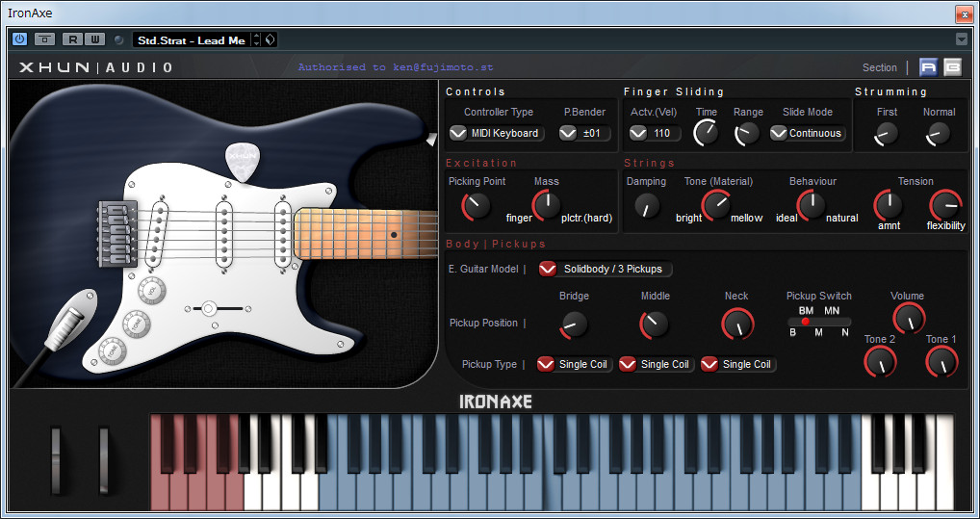This screenshot has width=980, height=519.
Task: Click the Bridge pickup position knob
Action: [x=574, y=324]
